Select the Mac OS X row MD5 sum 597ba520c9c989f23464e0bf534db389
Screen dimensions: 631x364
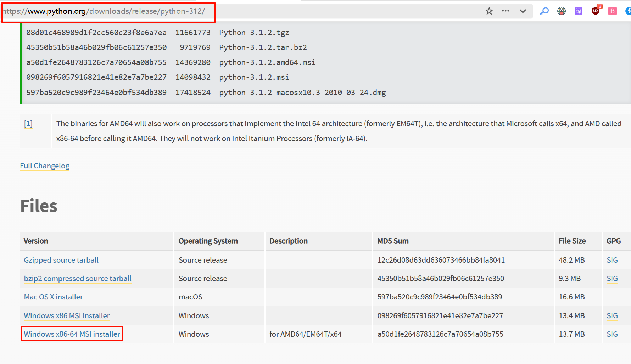(x=440, y=297)
